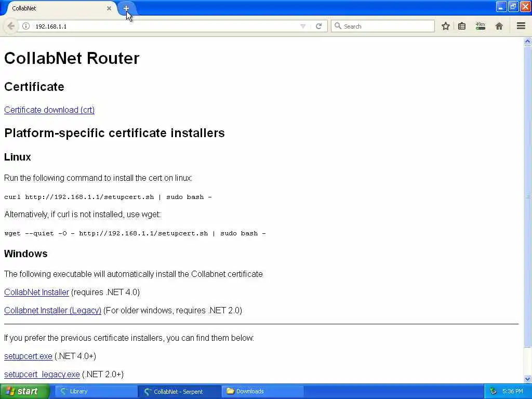
Task: Switch to Library taskbar window
Action: click(96, 391)
